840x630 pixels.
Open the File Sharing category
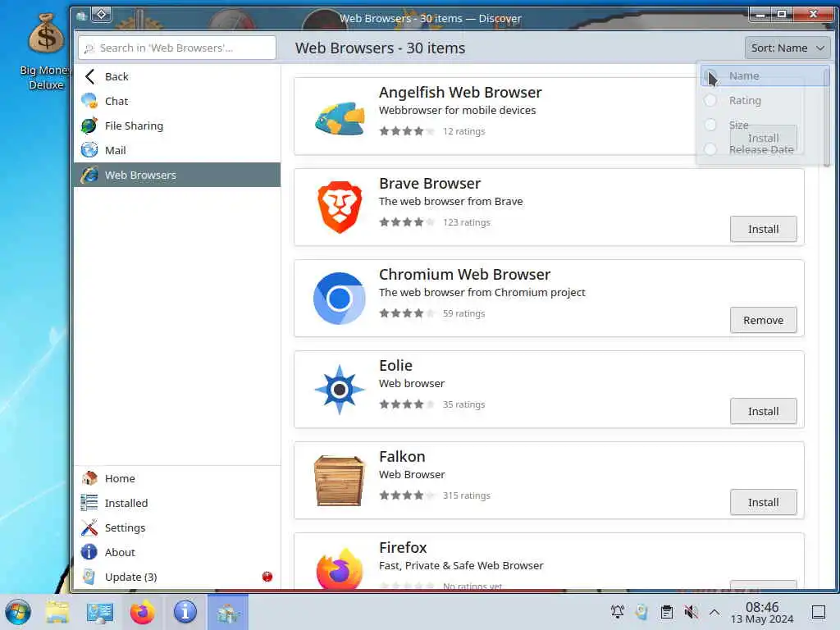pyautogui.click(x=177, y=126)
